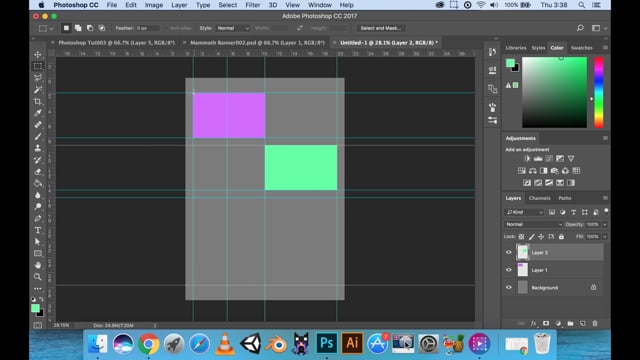The image size is (640, 360).
Task: Open the tool preset picker arrow
Action: pos(51,29)
